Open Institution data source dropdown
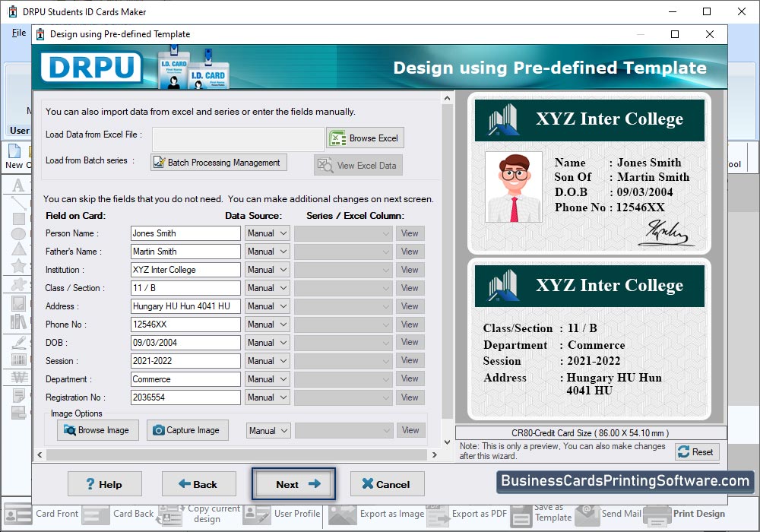The width and height of the screenshot is (760, 532). click(267, 269)
